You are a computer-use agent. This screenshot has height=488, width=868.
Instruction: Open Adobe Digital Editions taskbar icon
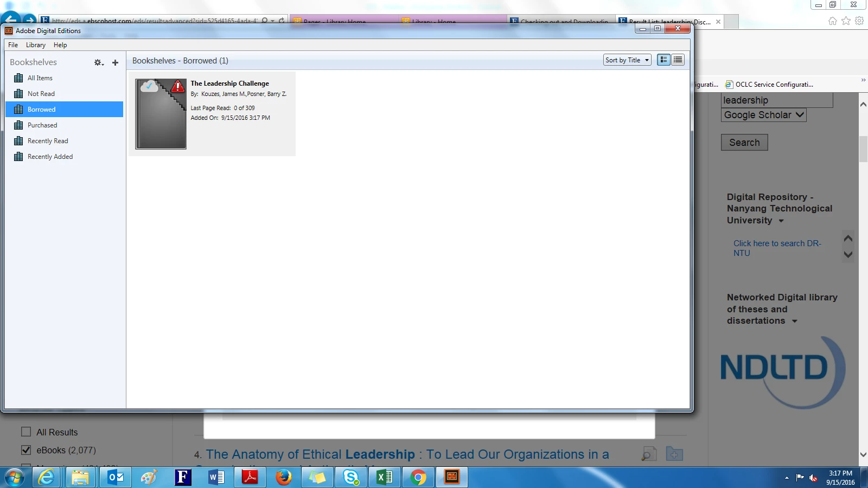click(x=452, y=478)
